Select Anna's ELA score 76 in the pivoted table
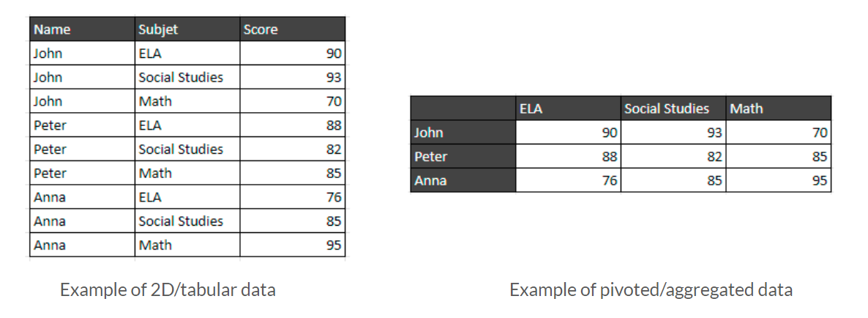The image size is (868, 318). [x=567, y=180]
